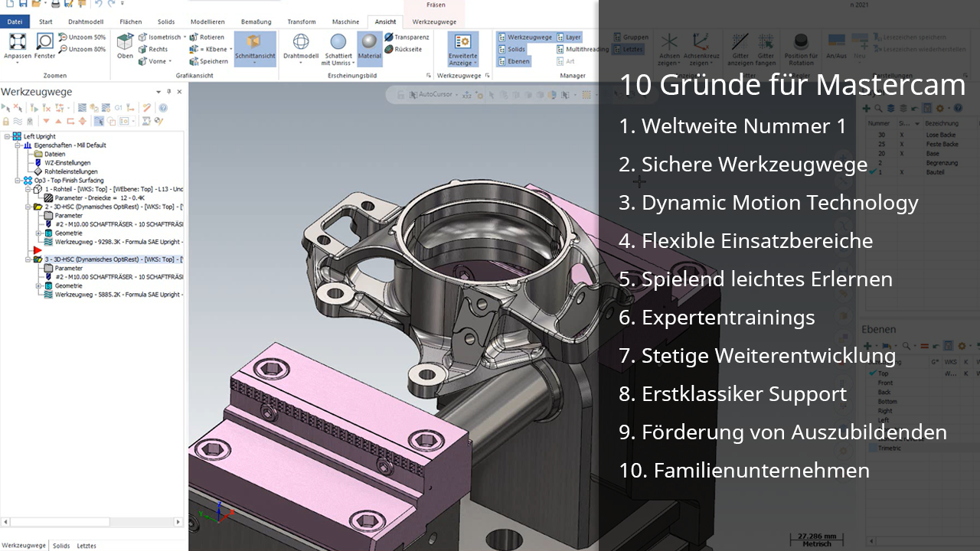Image resolution: width=980 pixels, height=551 pixels.
Task: Open the Flächen ribbon tab
Action: tap(131, 22)
